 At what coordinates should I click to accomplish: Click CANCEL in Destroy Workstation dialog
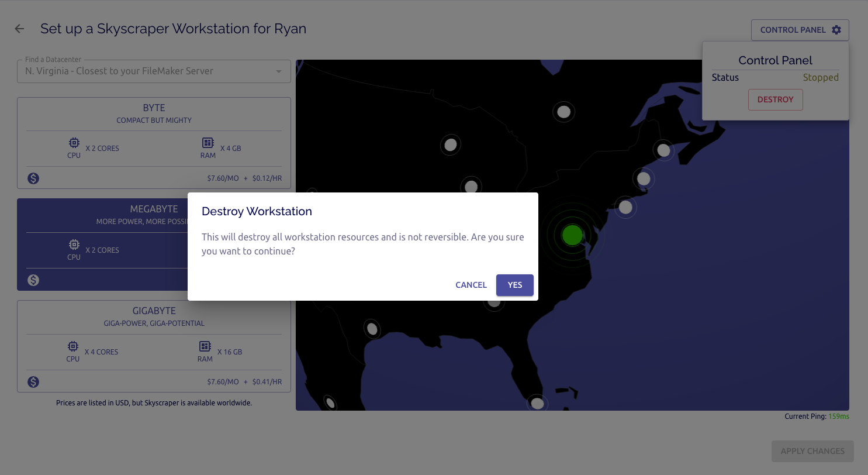(471, 285)
